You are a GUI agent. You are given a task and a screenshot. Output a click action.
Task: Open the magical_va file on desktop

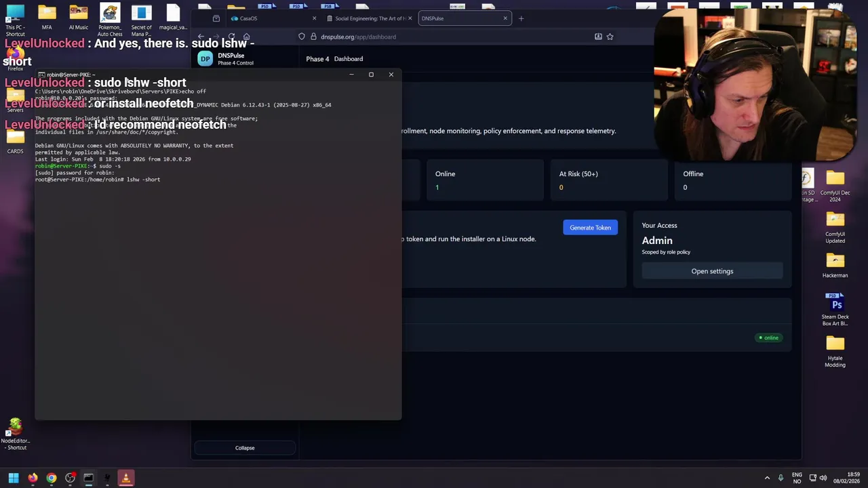pos(173,18)
